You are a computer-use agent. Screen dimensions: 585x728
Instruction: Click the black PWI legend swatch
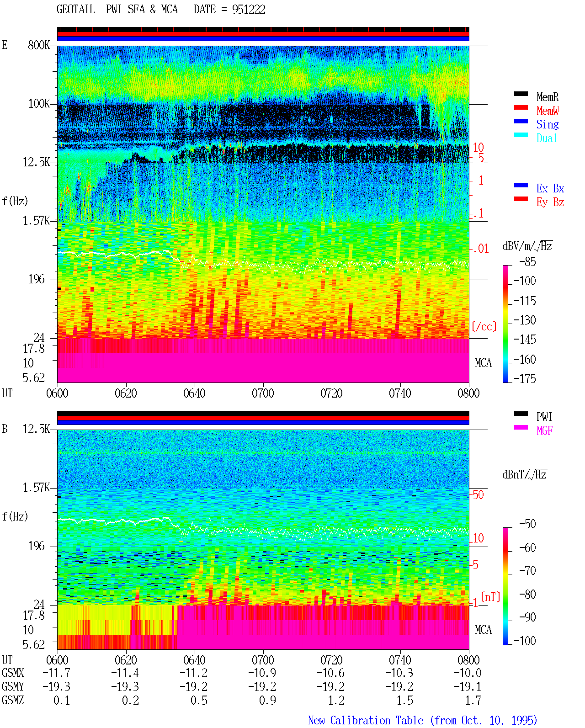coord(521,414)
